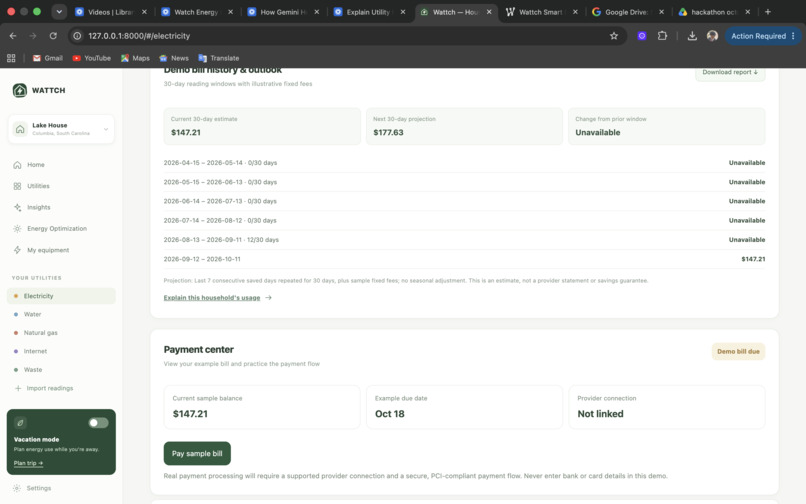Screen dimensions: 806x504
Task: Open Gmail bookmark
Action: click(48, 58)
